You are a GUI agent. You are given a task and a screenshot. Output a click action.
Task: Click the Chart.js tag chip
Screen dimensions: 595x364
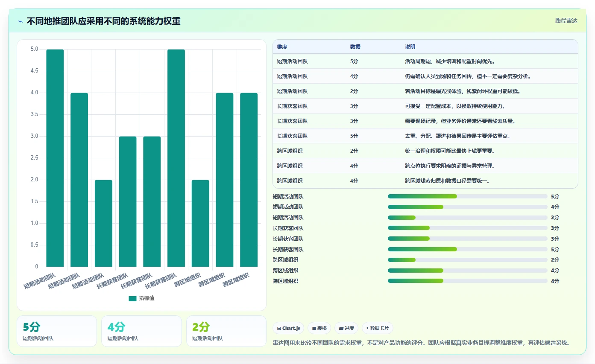(288, 328)
